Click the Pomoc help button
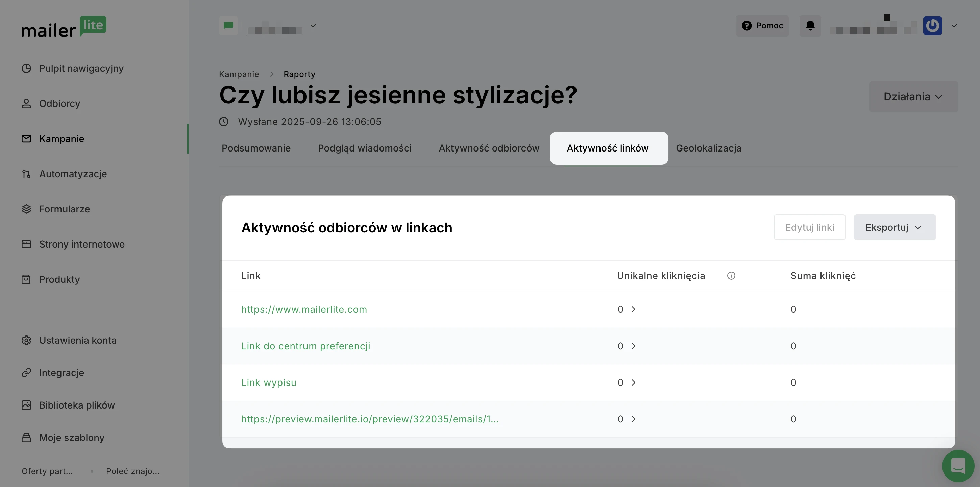This screenshot has height=487, width=980. point(762,25)
